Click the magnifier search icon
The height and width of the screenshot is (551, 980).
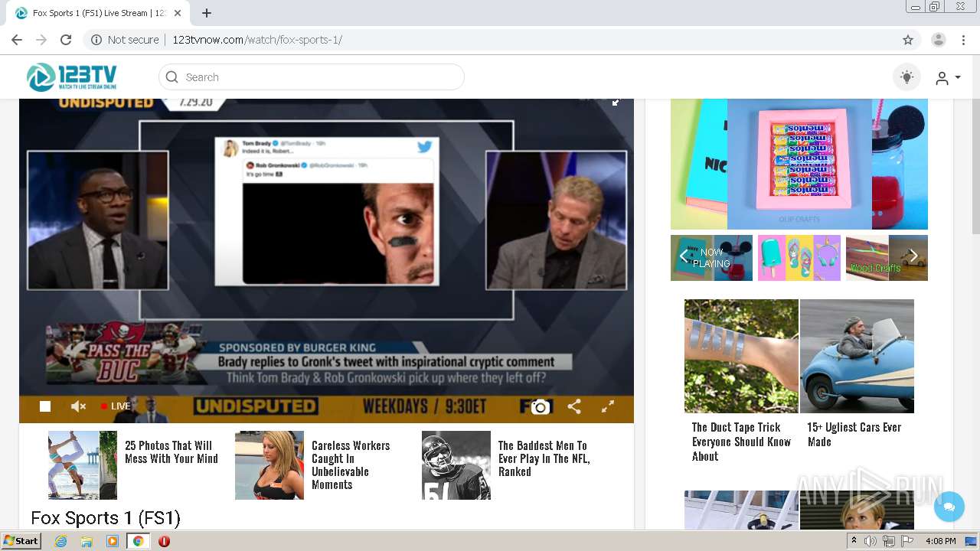click(172, 77)
